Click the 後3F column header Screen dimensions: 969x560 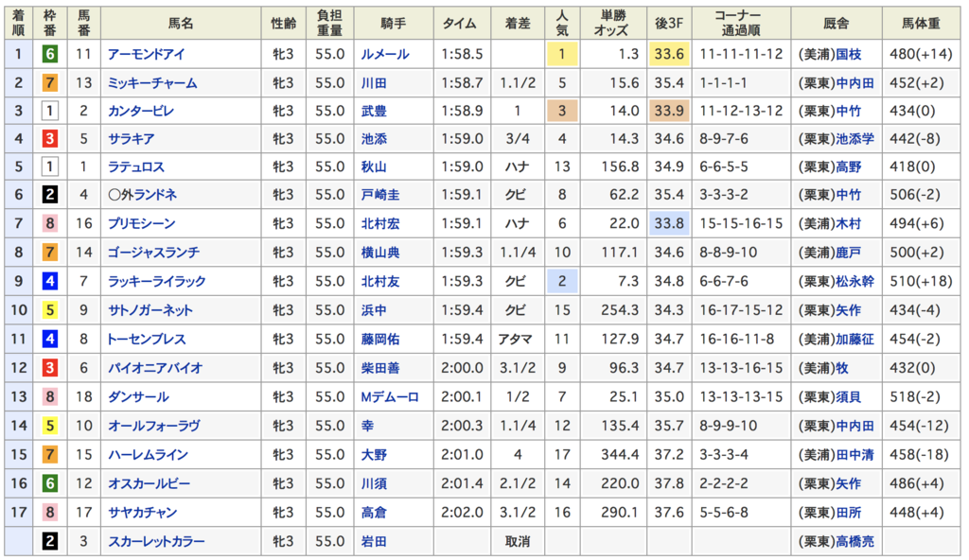tap(669, 24)
